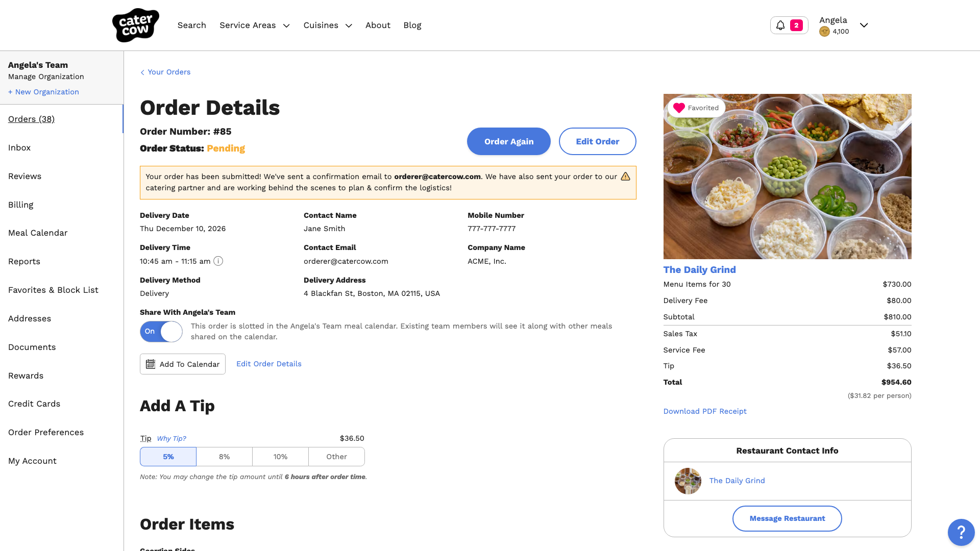Select the 10% tip option
980x551 pixels.
[x=280, y=457]
